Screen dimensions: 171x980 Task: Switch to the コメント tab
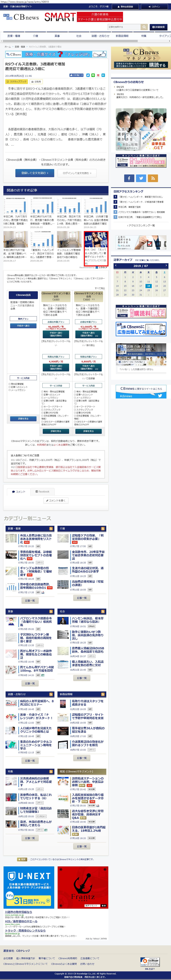click(x=19, y=492)
